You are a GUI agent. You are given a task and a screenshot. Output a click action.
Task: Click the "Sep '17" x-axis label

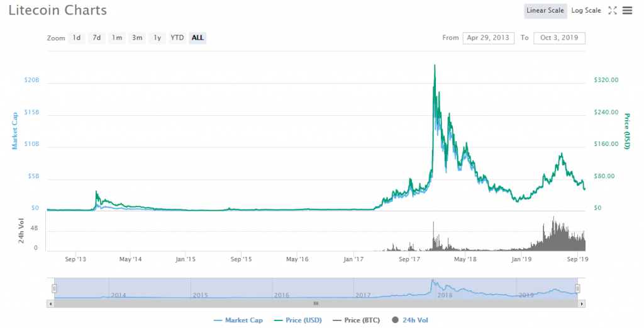pos(409,259)
